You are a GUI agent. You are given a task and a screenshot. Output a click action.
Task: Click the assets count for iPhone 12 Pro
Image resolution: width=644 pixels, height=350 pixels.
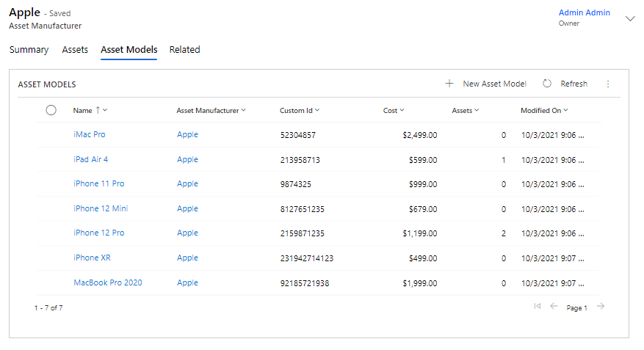[503, 233]
